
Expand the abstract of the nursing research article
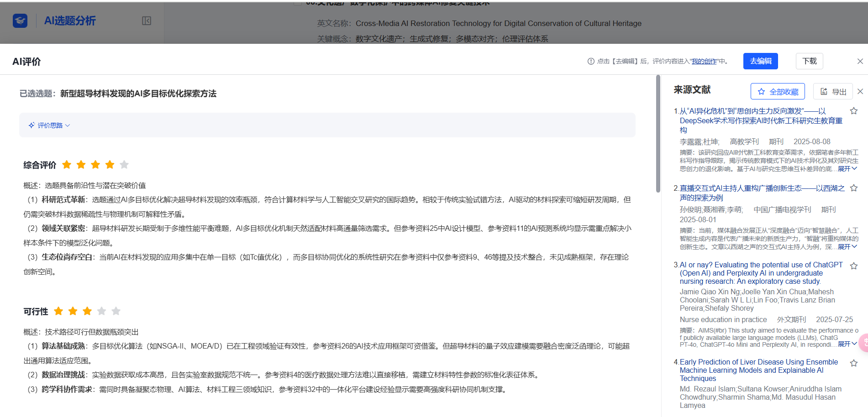pyautogui.click(x=847, y=344)
